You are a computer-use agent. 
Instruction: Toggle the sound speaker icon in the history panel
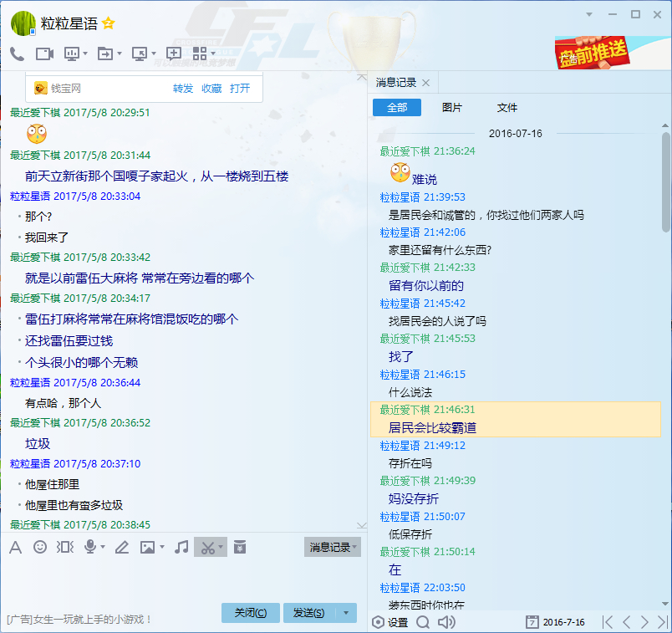click(x=446, y=622)
